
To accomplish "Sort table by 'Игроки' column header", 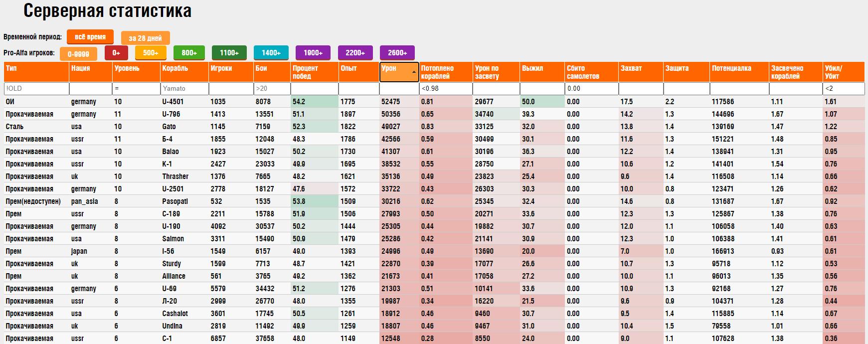I will coord(231,72).
